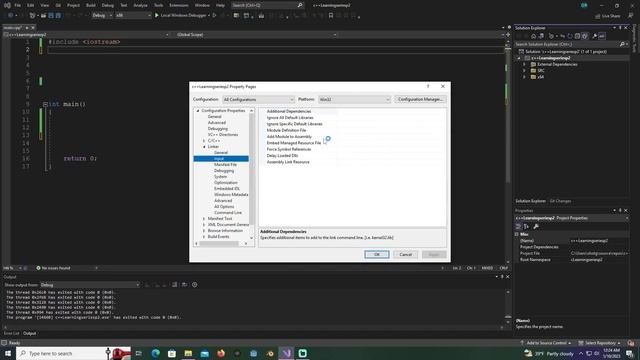Select Linker General tree item
Viewport: 640px width, 360px height.
(x=221, y=153)
